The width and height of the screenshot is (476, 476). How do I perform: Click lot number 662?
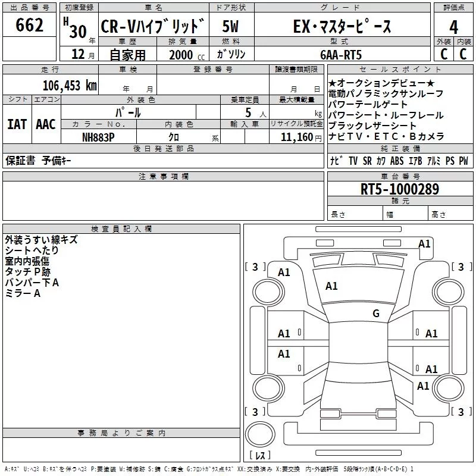29,25
